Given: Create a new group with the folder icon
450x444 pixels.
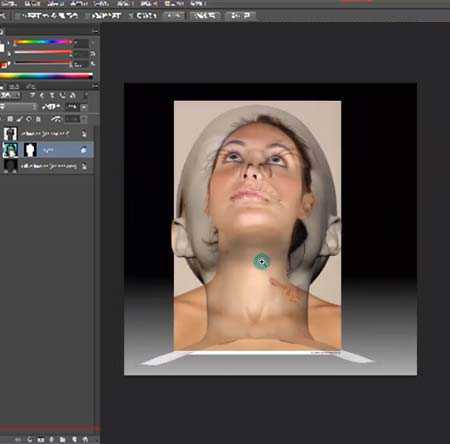Looking at the screenshot, I should (62, 440).
